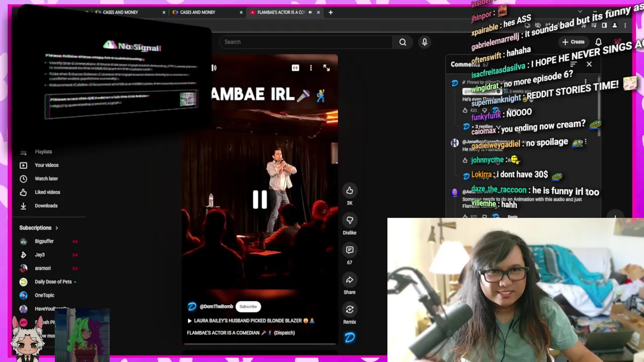Open the Share icon beside the short
The image size is (644, 362).
click(x=350, y=280)
